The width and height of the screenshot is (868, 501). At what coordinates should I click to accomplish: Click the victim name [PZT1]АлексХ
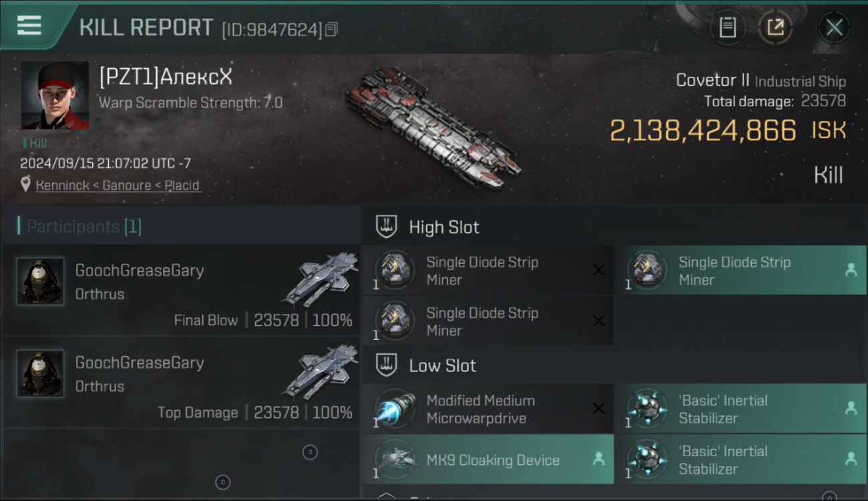[166, 77]
